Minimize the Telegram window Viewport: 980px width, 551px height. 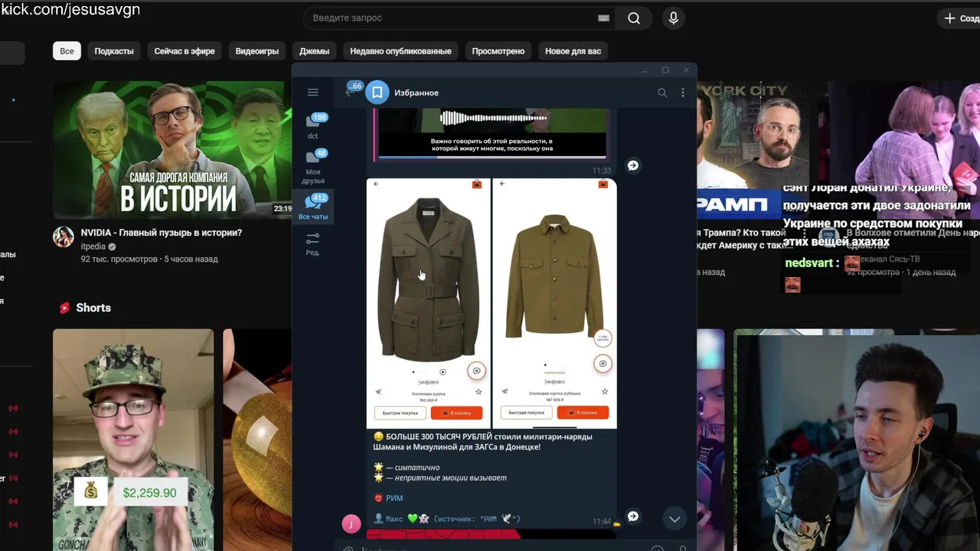pyautogui.click(x=645, y=70)
